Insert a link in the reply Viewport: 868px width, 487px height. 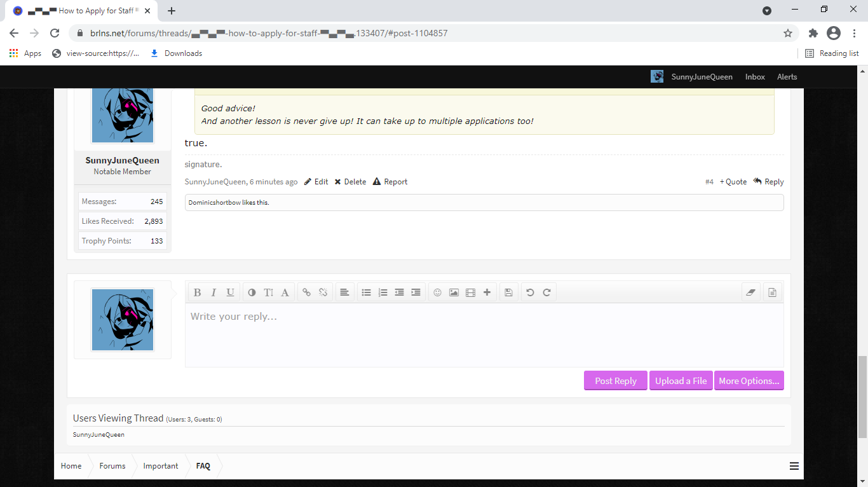point(306,292)
